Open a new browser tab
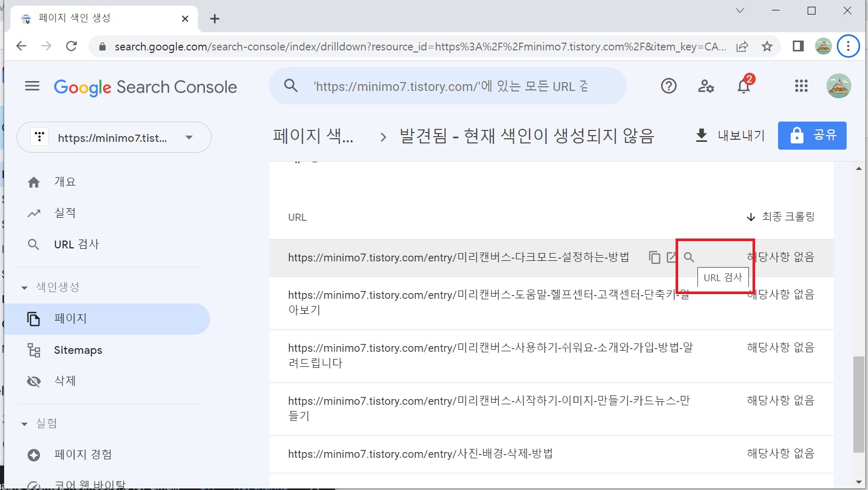The image size is (868, 490). coord(215,19)
